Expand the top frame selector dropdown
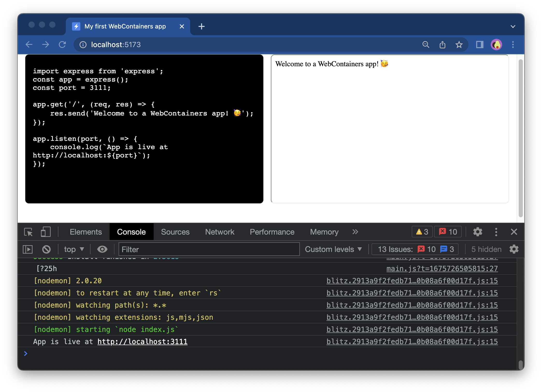Screen dimensions: 542x392 (73, 249)
